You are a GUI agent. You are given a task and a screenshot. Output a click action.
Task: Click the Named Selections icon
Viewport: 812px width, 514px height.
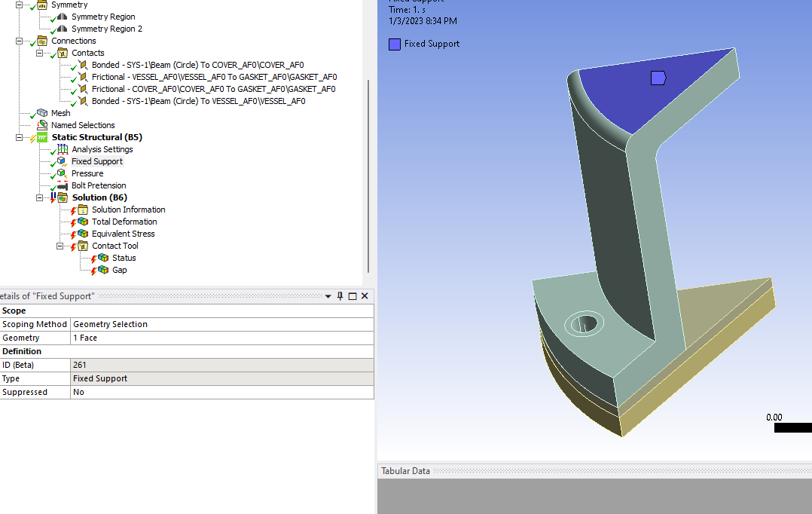coord(42,125)
